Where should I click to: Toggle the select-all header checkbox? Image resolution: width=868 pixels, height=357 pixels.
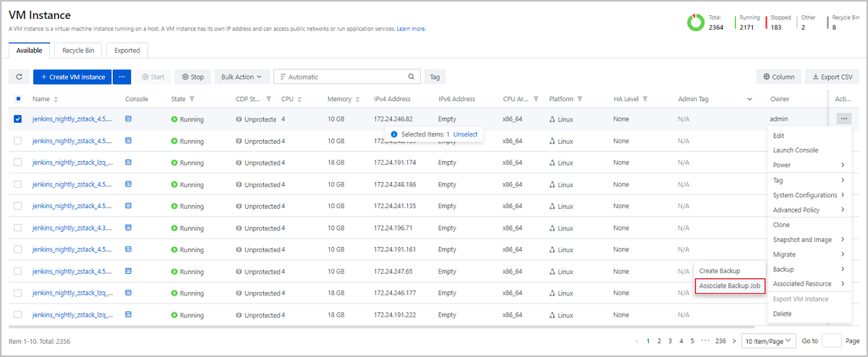click(18, 99)
